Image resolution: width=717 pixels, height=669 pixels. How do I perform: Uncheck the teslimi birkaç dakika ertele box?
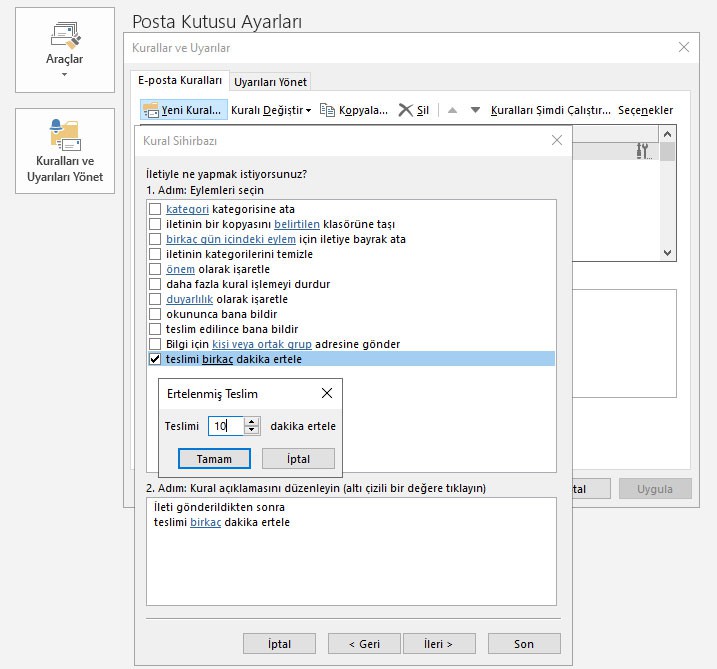tap(155, 359)
